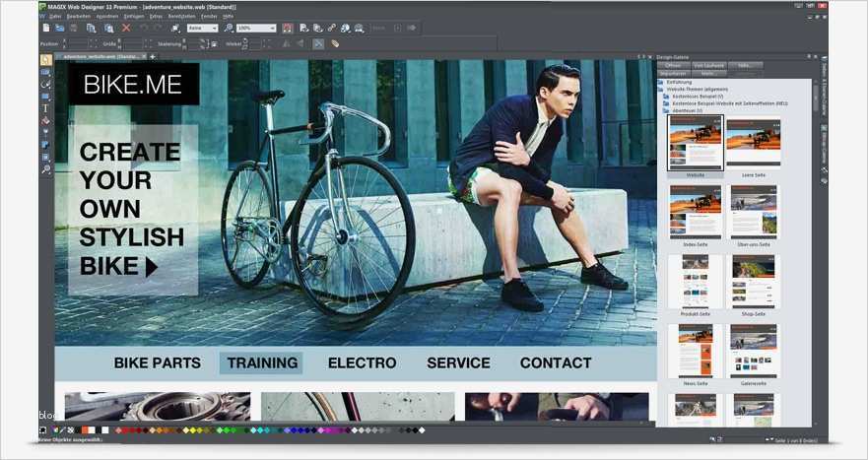Open the zoom percentage dropdown
Screen dimensions: 868x460
click(x=256, y=28)
